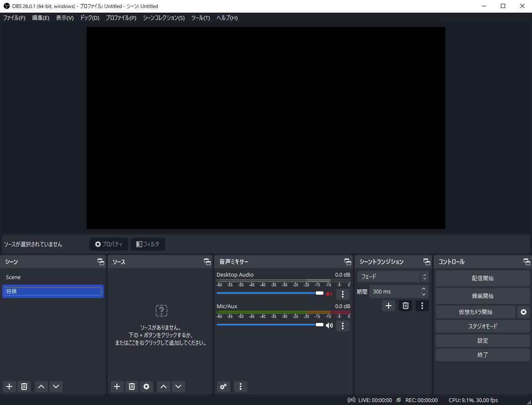Open advanced audio properties gears icon
532x405 pixels.
(223, 386)
